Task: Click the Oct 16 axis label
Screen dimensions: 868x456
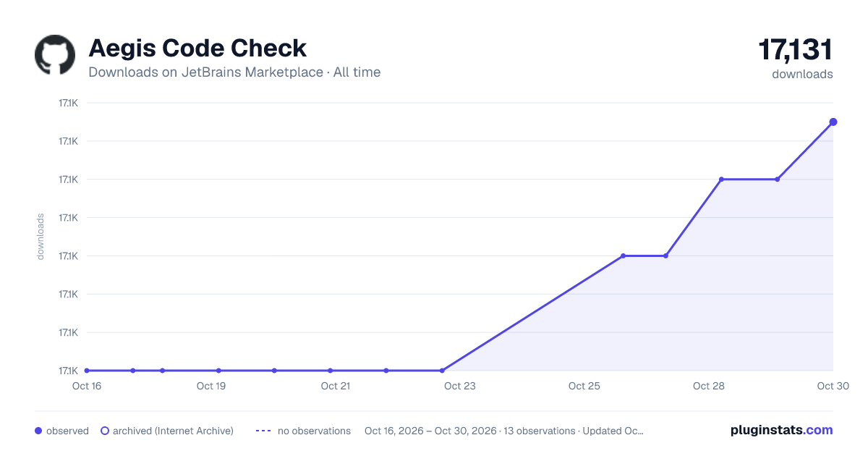Action: [x=86, y=386]
